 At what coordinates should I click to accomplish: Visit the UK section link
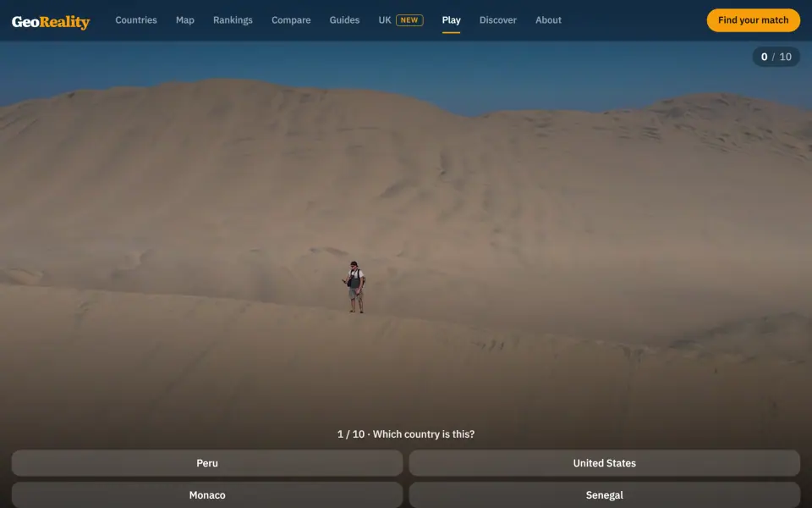[384, 20]
